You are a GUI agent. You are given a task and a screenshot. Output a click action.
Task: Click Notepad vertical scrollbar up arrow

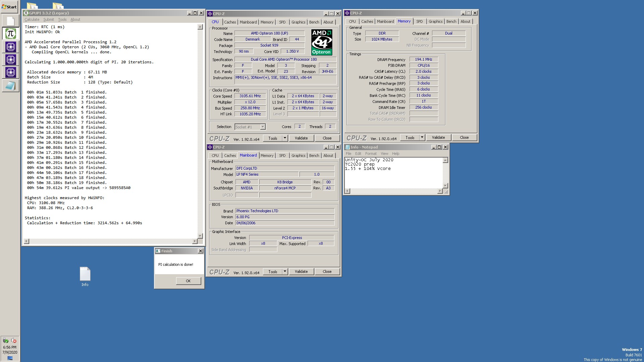(x=445, y=160)
